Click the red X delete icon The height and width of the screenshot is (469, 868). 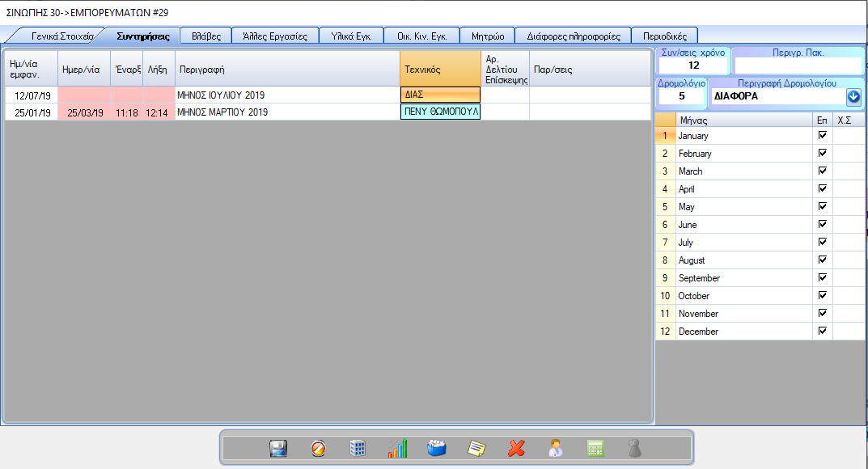click(516, 449)
